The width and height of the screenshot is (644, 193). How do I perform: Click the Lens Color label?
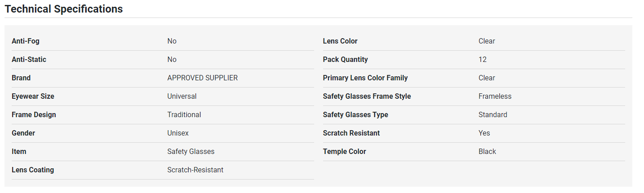pyautogui.click(x=340, y=41)
